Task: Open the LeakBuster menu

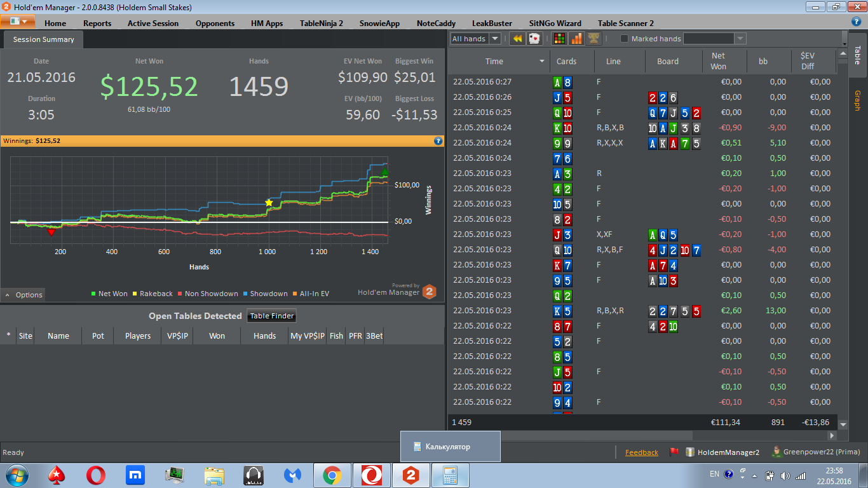Action: pos(492,24)
